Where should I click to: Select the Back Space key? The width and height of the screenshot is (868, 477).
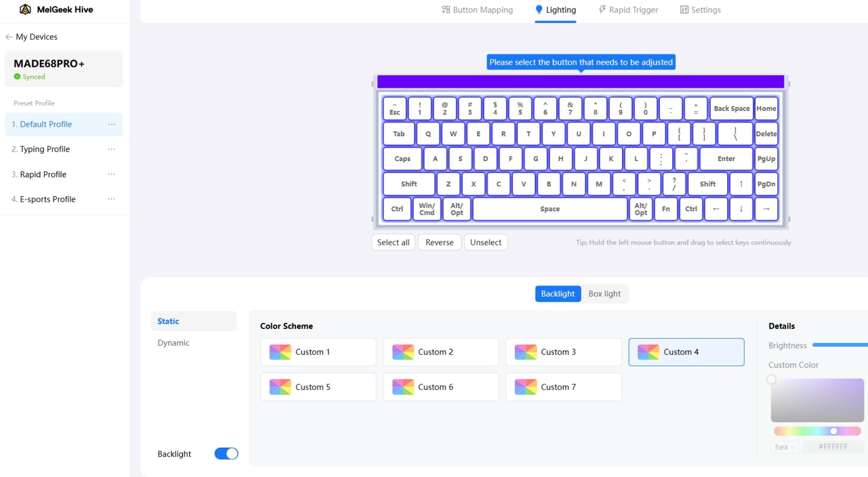tap(732, 109)
